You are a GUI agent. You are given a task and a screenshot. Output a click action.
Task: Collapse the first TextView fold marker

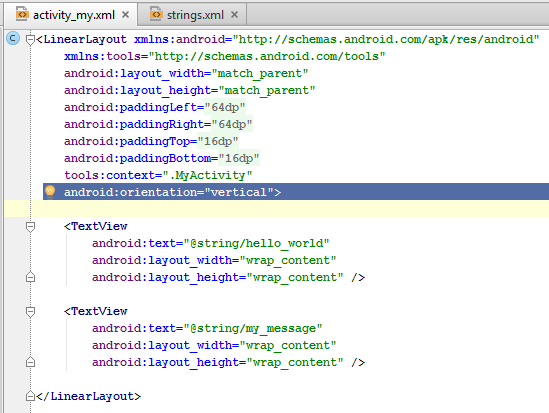point(30,227)
